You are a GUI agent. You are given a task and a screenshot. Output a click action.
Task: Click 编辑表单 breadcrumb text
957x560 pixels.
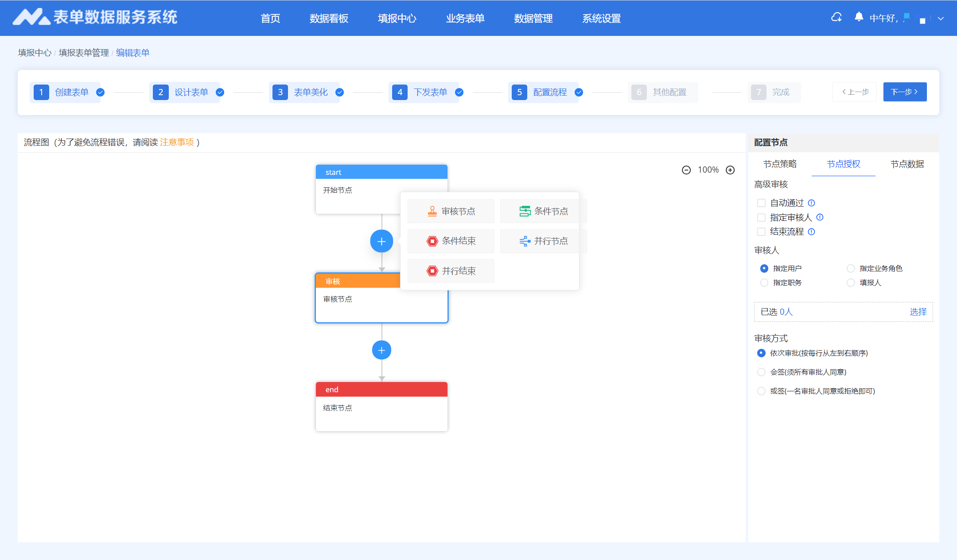click(x=132, y=53)
